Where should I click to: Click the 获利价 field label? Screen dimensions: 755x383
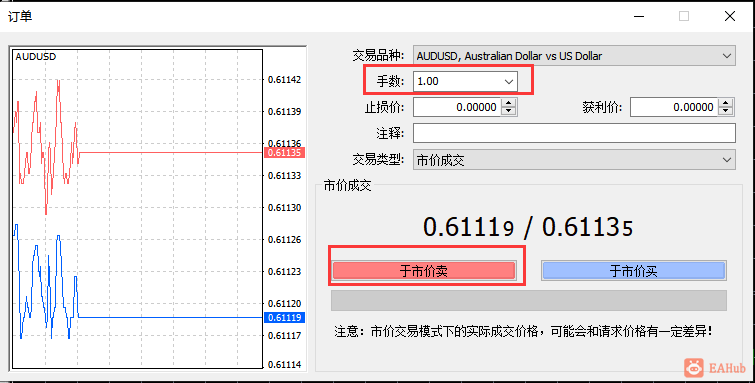602,107
